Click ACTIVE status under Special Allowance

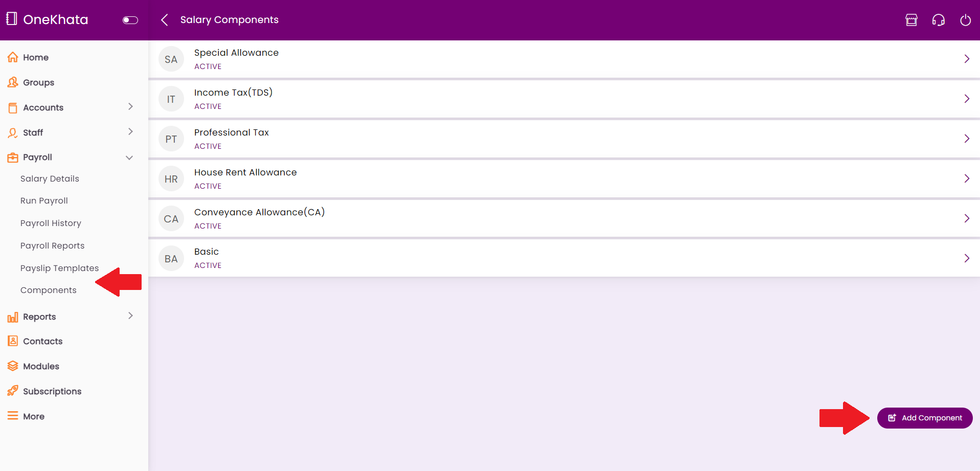[x=208, y=66]
